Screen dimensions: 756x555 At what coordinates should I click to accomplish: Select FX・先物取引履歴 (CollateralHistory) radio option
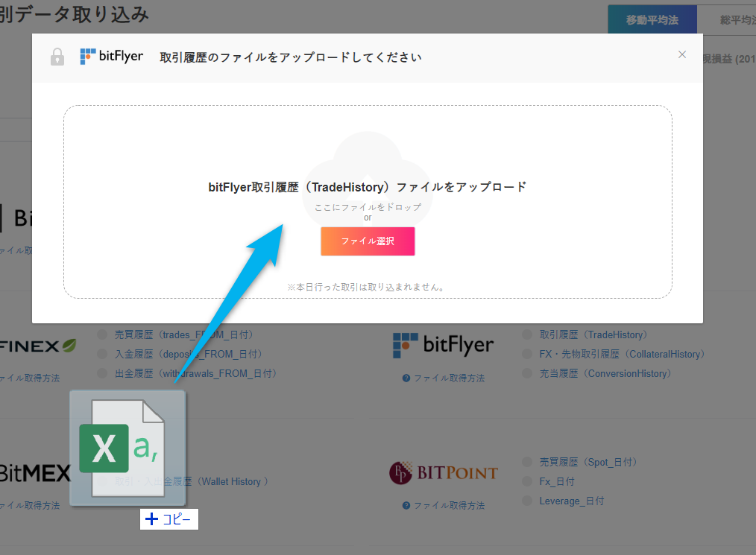527,354
